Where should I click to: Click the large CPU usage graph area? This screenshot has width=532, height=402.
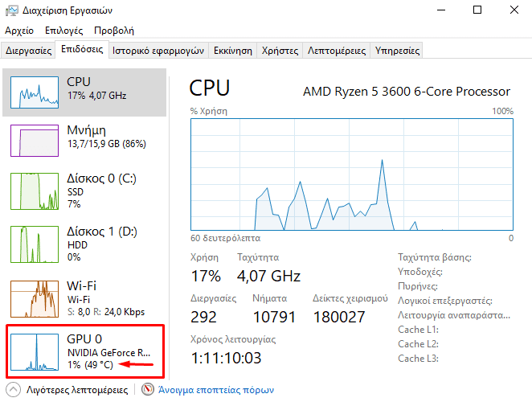coord(351,174)
